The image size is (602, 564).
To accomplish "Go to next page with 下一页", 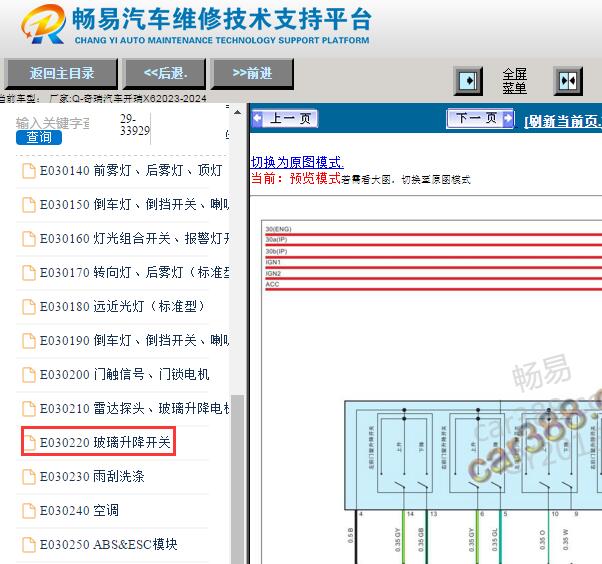I will click(x=480, y=118).
